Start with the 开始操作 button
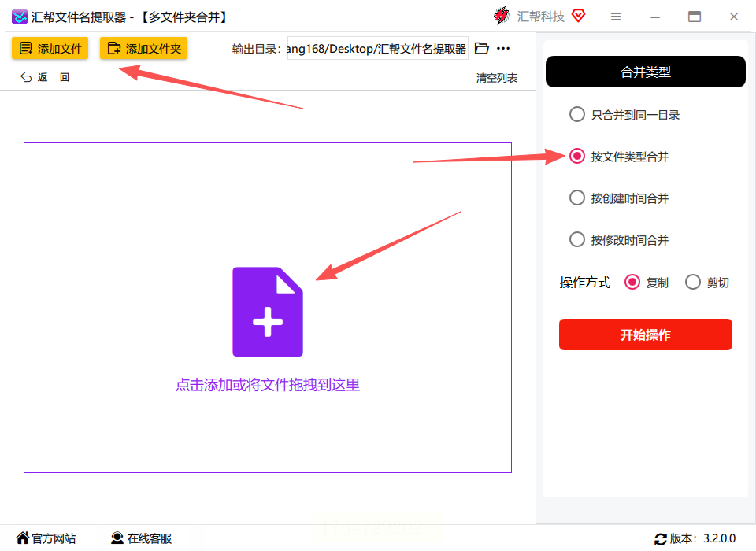 click(646, 335)
